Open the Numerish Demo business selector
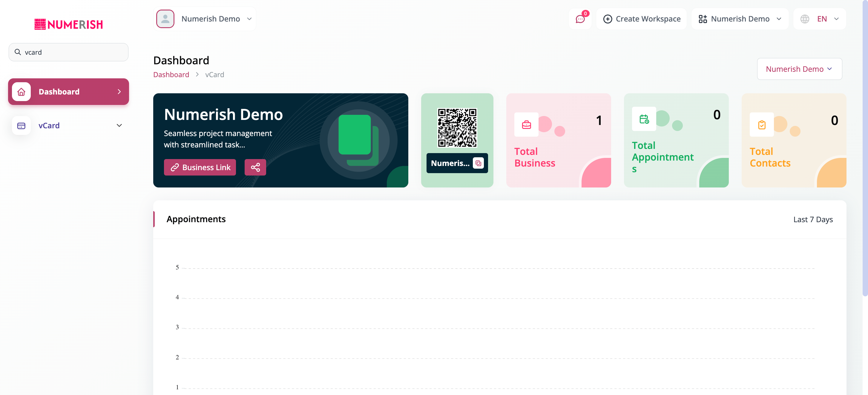The image size is (868, 395). [x=799, y=69]
